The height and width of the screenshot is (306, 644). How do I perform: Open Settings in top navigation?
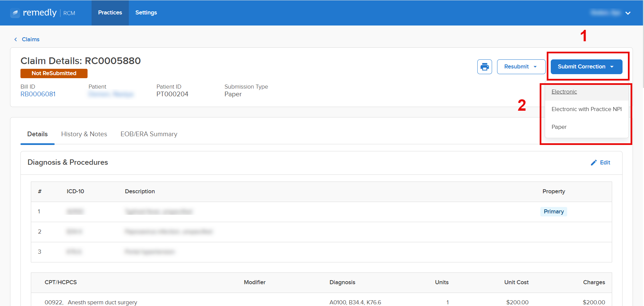(146, 12)
